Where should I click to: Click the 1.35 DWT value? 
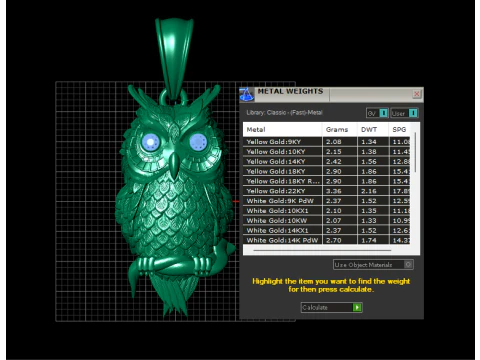coord(369,211)
